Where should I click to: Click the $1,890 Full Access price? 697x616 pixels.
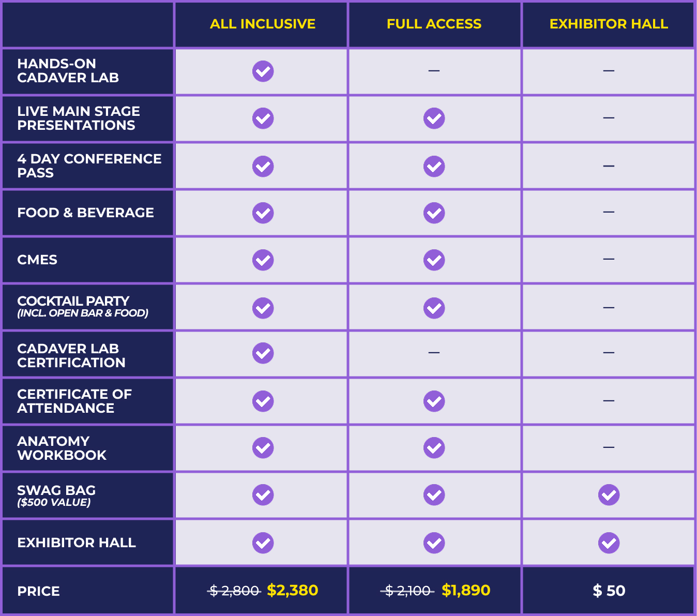(466, 590)
